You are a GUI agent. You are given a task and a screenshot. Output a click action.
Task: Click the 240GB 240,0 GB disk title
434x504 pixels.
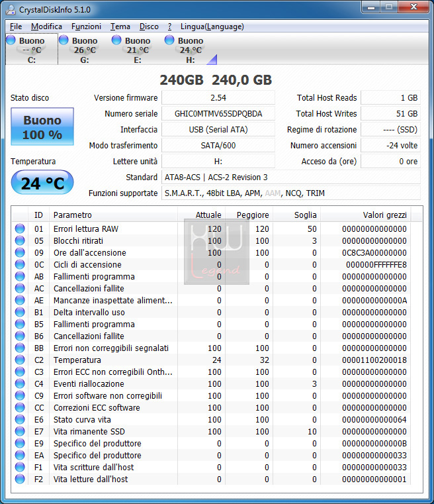tap(216, 79)
